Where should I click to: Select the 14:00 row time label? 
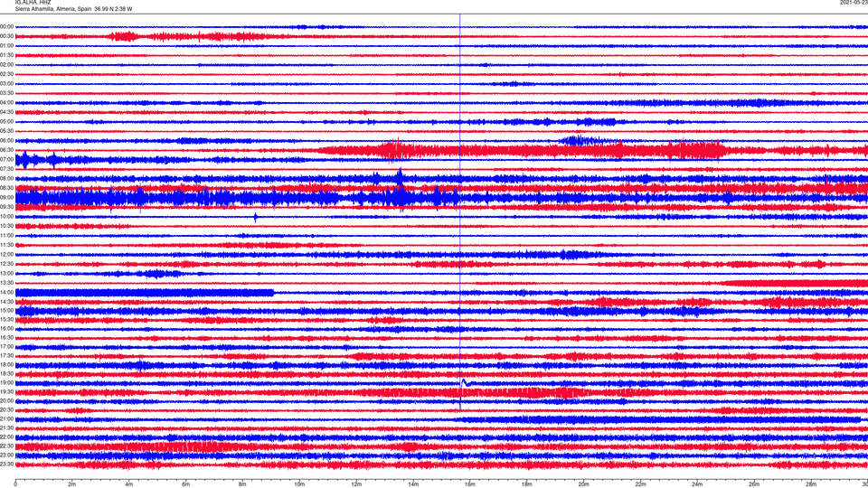pos(6,292)
